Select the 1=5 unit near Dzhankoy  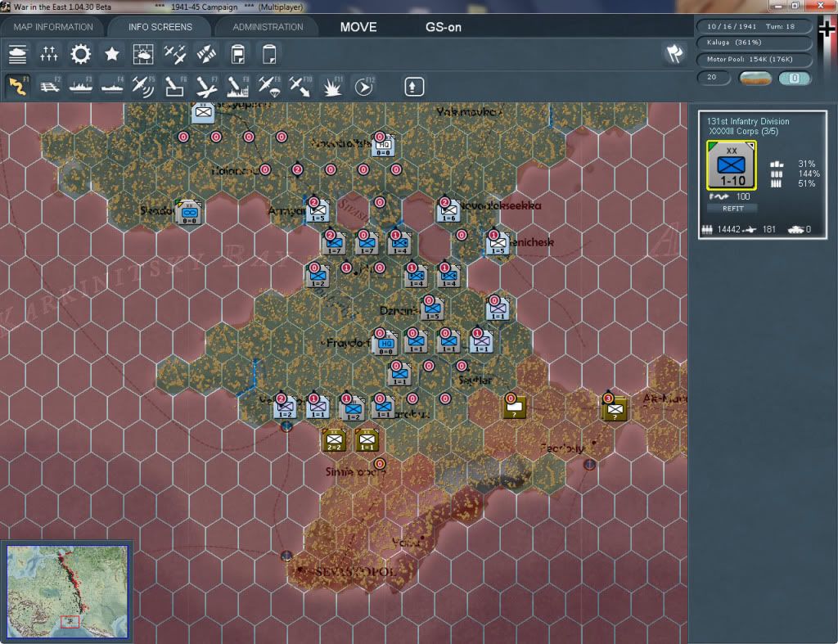[x=432, y=308]
